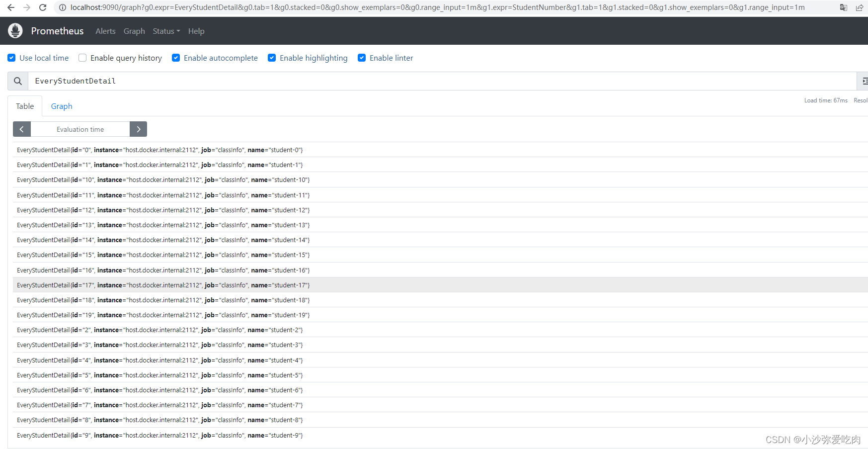Click the Evaluation time input field
The height and width of the screenshot is (449, 868).
pyautogui.click(x=80, y=129)
